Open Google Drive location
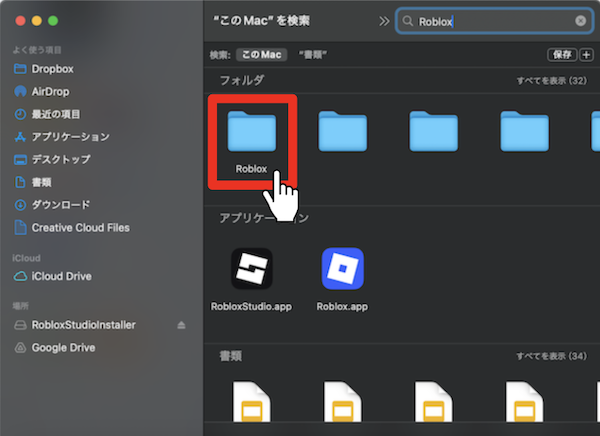The height and width of the screenshot is (436, 600). 63,347
